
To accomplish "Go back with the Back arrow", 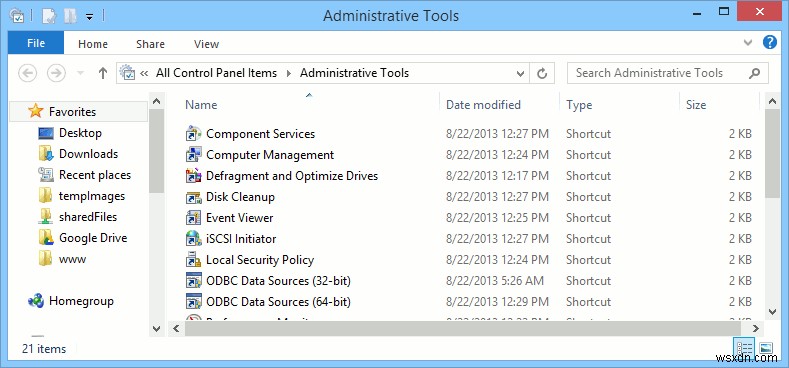I will tap(28, 73).
